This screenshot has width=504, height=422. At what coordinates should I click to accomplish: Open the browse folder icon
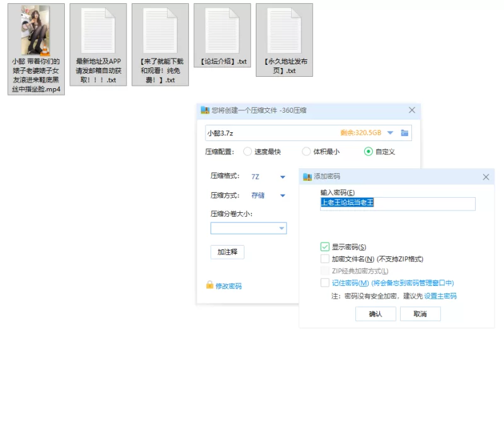pos(404,133)
